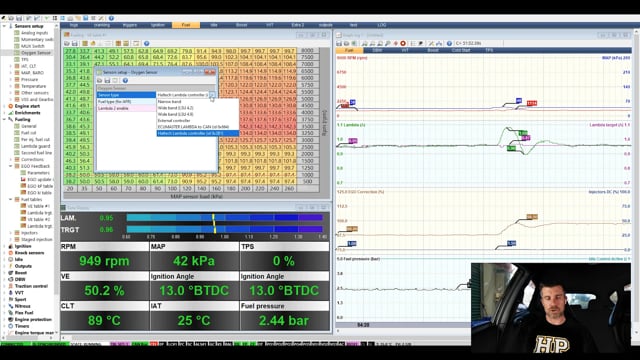Click help icon in Oxygen Sensor dialog toolbar

point(125,80)
